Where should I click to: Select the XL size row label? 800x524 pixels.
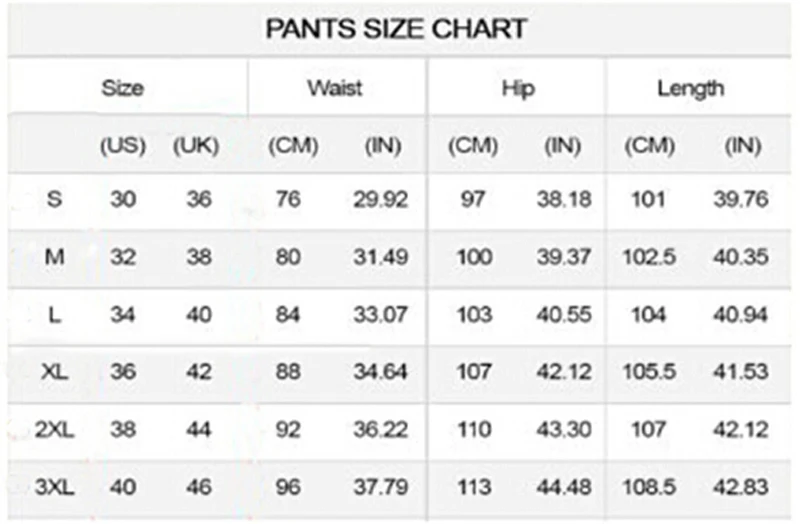(55, 372)
